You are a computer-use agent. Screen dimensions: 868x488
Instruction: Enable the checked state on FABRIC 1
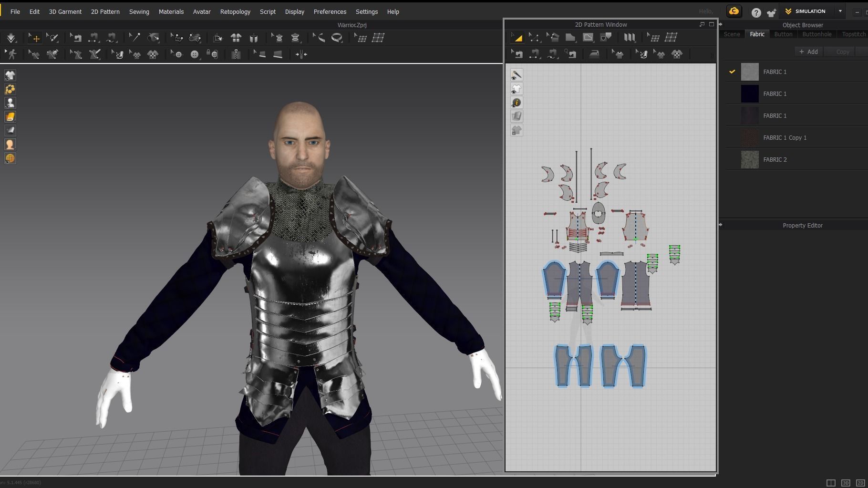(733, 72)
